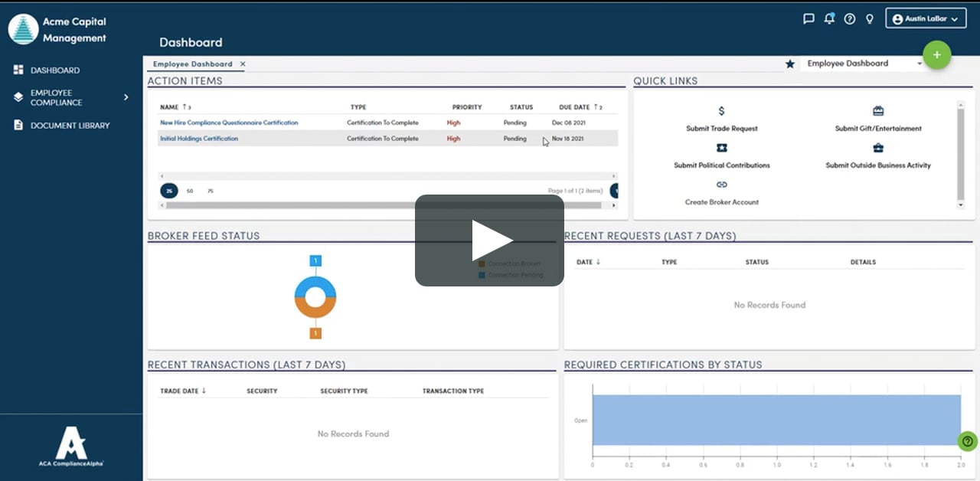980x481 pixels.
Task: Open Document Library in the sidebar
Action: click(x=70, y=126)
